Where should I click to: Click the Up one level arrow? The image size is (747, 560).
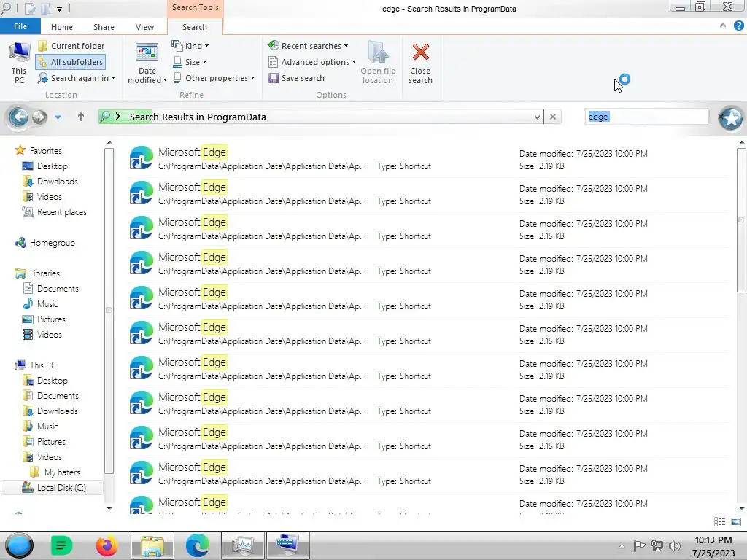click(80, 117)
